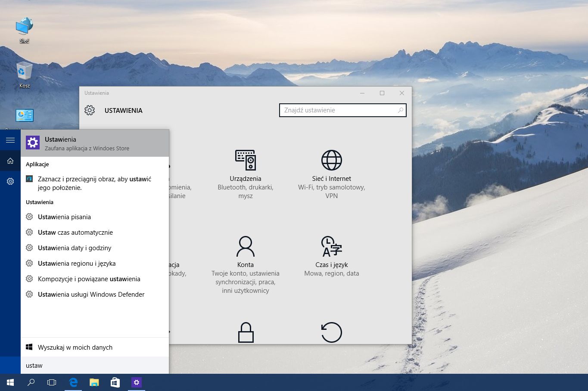Open Ustawienia usługi Windows Defender result
This screenshot has width=588, height=391.
coord(95,295)
